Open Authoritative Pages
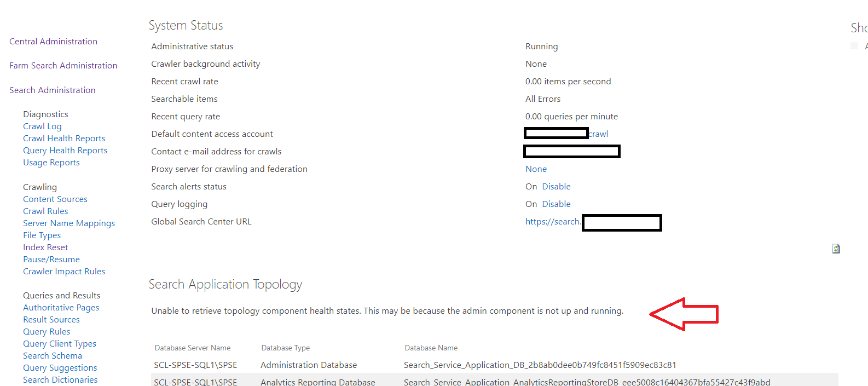 pos(61,308)
